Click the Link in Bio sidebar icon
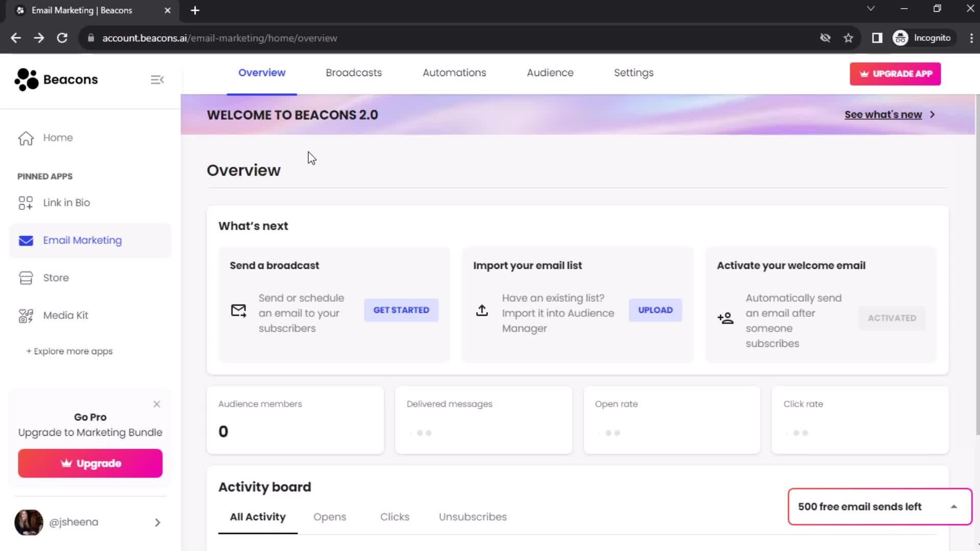The width and height of the screenshot is (980, 551). [25, 203]
